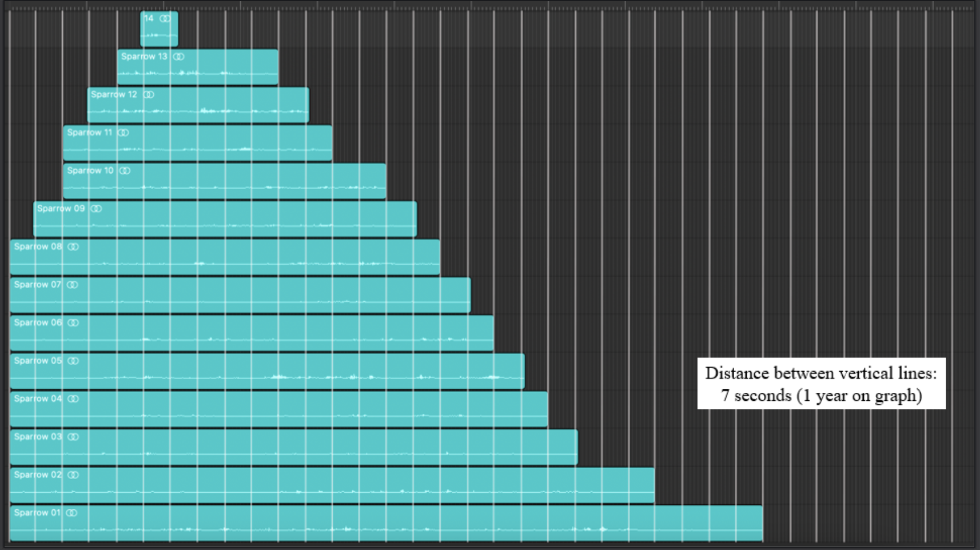This screenshot has height=550, width=980.
Task: Select the Sparrow 08 region name label
Action: 38,246
